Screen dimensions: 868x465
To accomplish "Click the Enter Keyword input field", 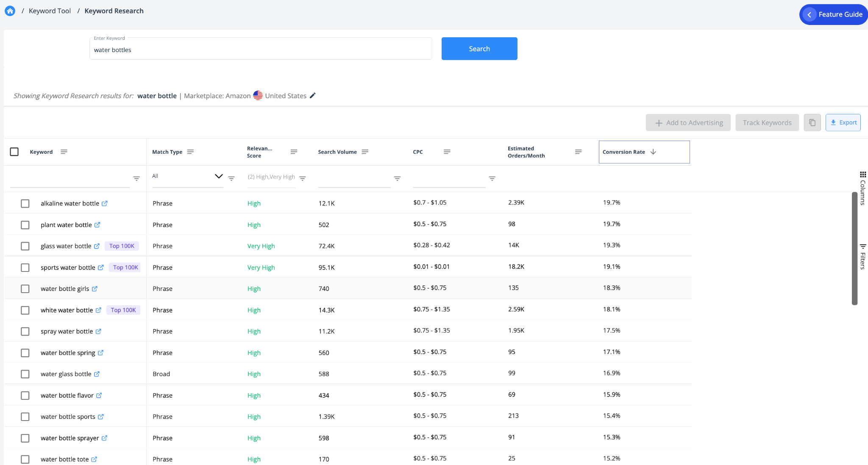I will click(260, 50).
